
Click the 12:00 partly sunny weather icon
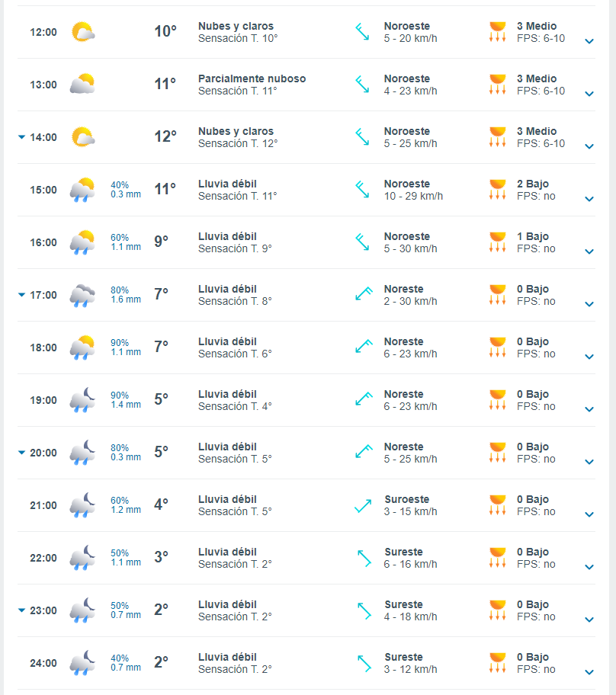pos(82,32)
